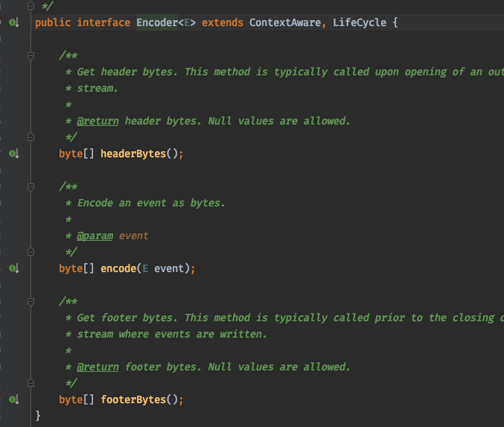Collapse the Javadoc above 'Encode an event as bytes'

31,186
